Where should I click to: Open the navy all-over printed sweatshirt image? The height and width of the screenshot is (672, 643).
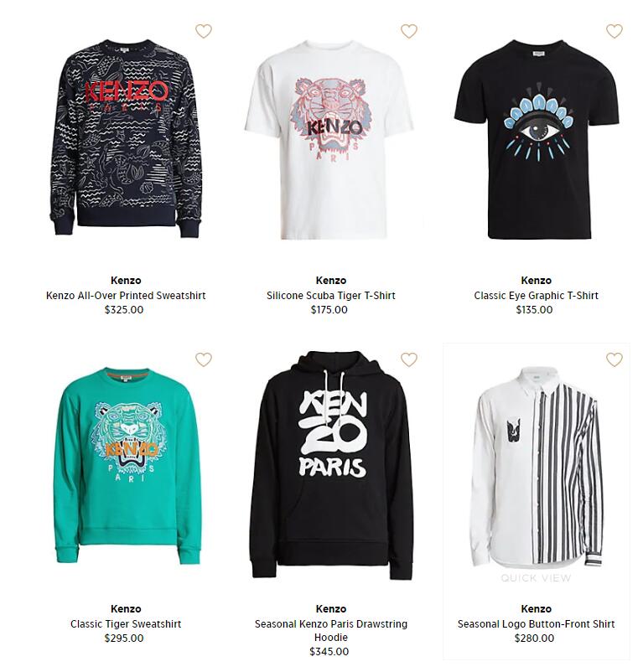pyautogui.click(x=125, y=139)
